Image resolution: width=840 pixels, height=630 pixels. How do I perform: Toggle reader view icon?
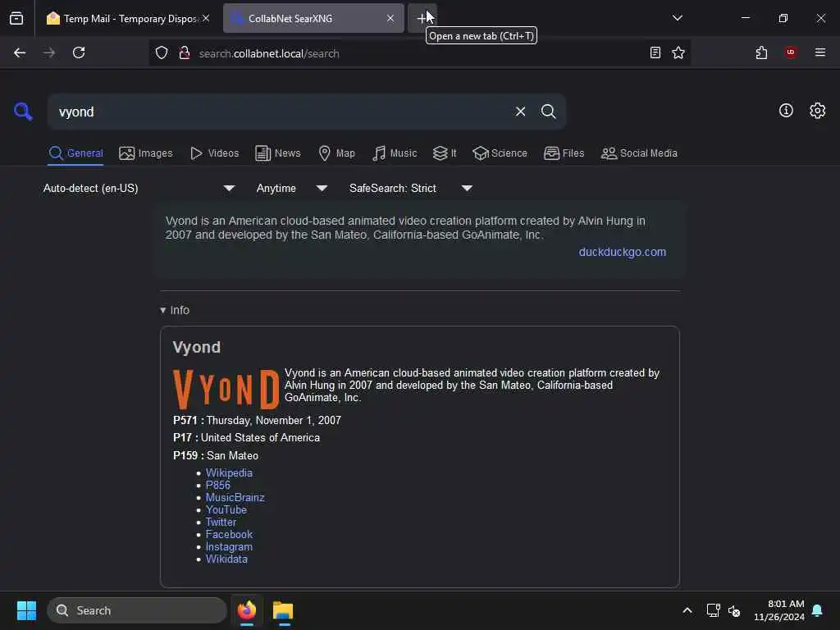[x=655, y=52]
